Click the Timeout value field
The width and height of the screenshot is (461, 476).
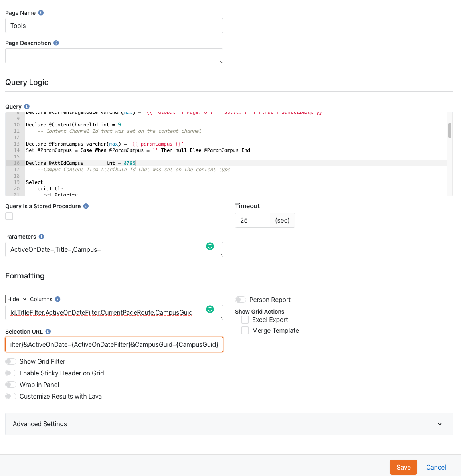[253, 220]
